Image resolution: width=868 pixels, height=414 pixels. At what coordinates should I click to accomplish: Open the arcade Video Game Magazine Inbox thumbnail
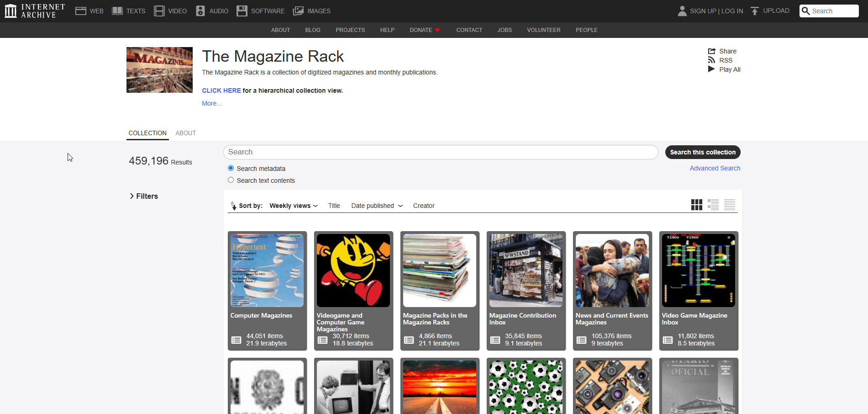tap(699, 271)
